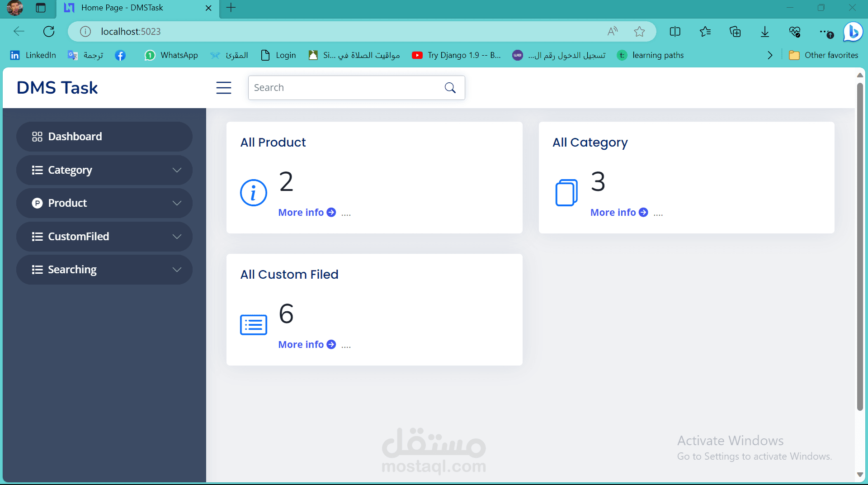Click the Bing chat icon in browser toolbar
This screenshot has width=868, height=485.
[853, 31]
